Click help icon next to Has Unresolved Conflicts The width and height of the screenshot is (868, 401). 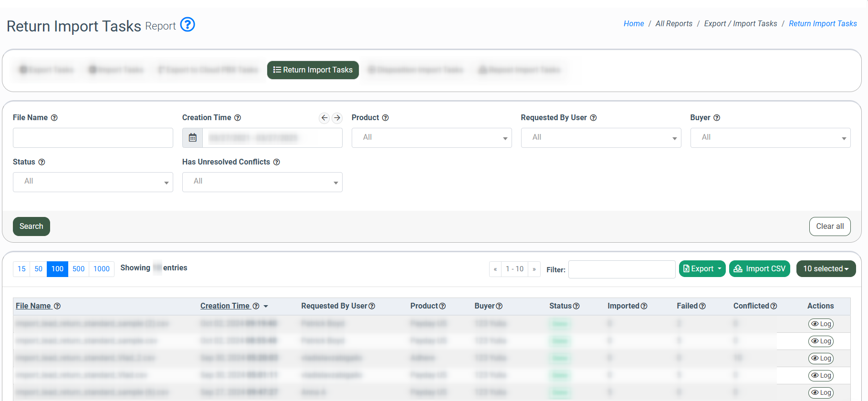pyautogui.click(x=277, y=162)
